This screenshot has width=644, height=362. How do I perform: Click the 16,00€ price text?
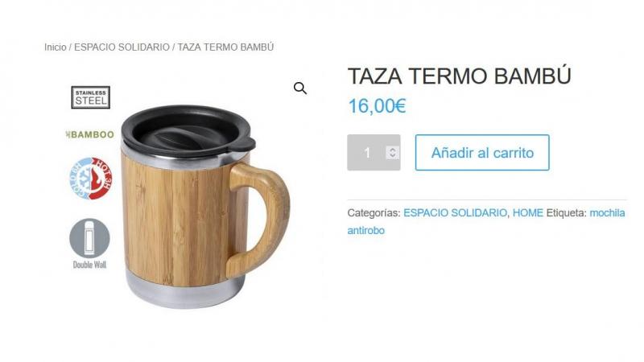377,106
